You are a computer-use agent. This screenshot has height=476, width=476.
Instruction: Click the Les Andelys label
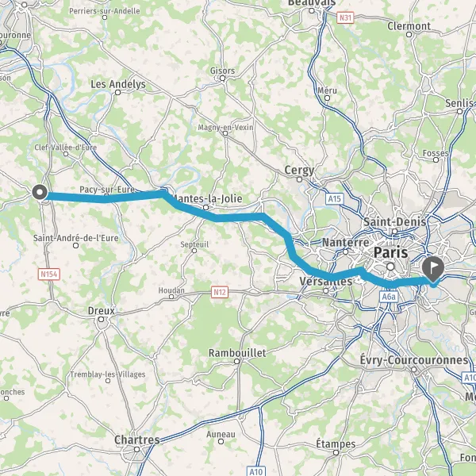[118, 84]
